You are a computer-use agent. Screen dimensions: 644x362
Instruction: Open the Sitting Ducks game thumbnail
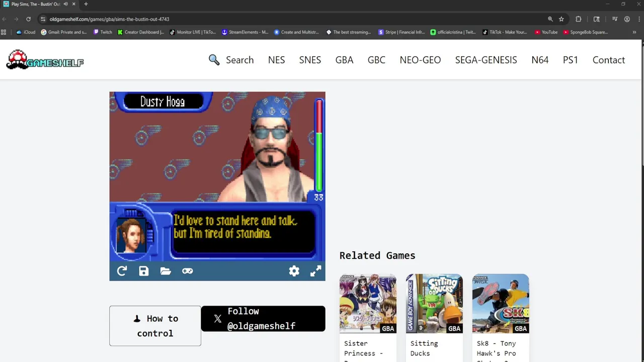pyautogui.click(x=434, y=303)
